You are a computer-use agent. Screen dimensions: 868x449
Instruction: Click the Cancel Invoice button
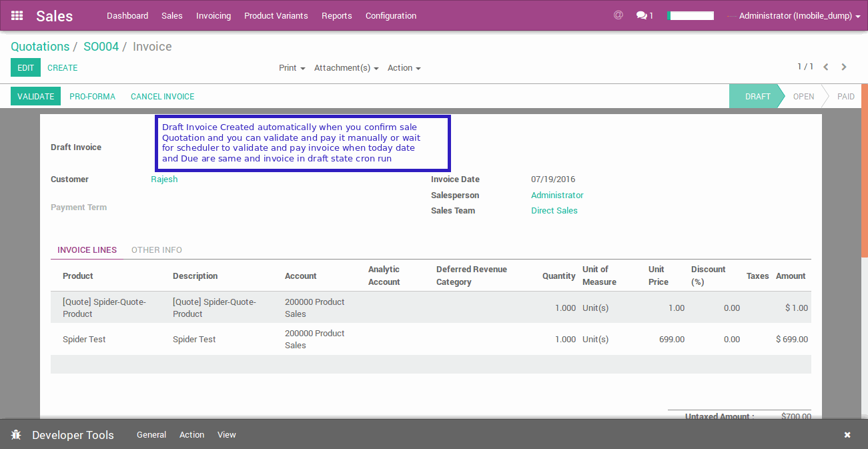(x=162, y=97)
